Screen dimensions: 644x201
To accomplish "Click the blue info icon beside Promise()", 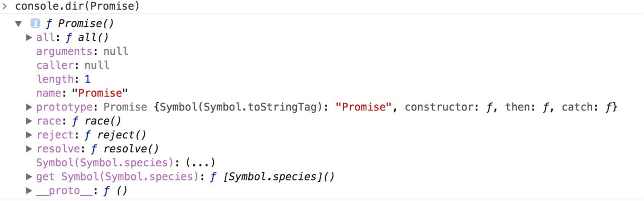I will 35,23.
